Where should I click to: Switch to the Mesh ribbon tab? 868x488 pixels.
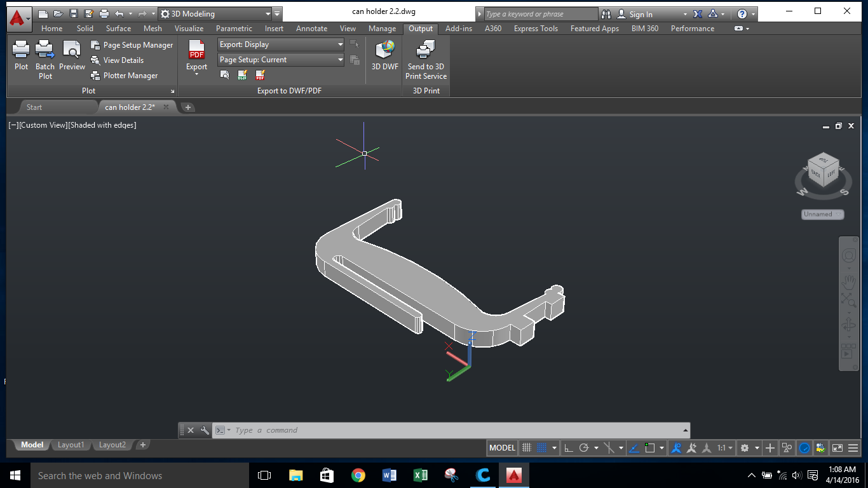pos(153,29)
